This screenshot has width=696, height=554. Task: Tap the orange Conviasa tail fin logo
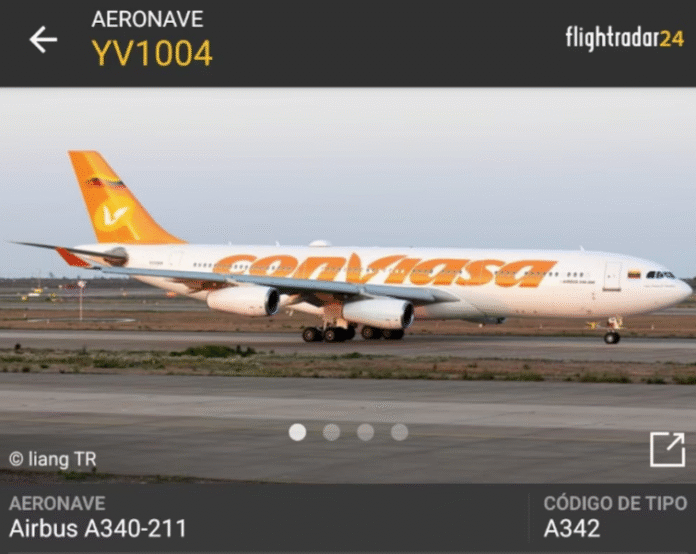pos(115,215)
